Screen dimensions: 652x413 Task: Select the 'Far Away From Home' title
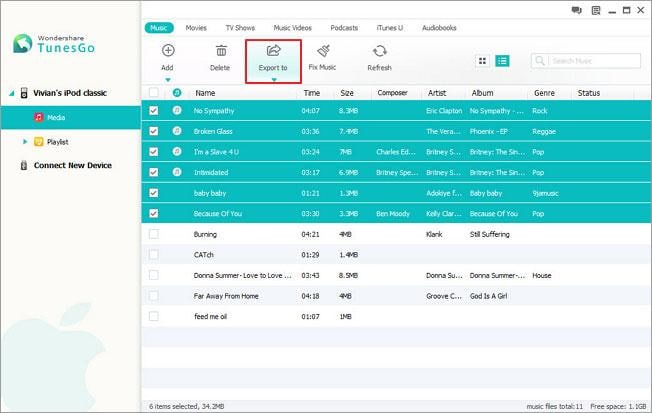[x=226, y=296]
